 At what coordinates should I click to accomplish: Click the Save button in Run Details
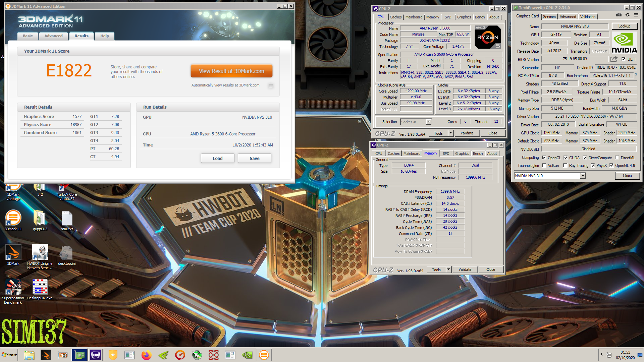(254, 158)
